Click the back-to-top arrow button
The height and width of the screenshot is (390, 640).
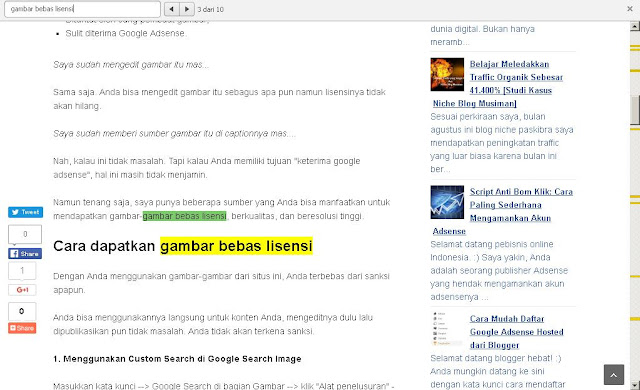[x=614, y=374]
